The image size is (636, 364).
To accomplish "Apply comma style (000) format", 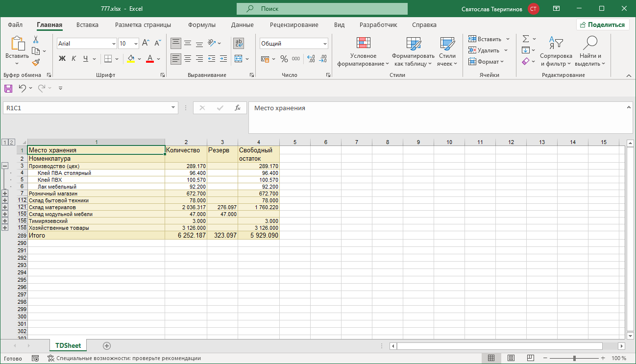I will 295,59.
